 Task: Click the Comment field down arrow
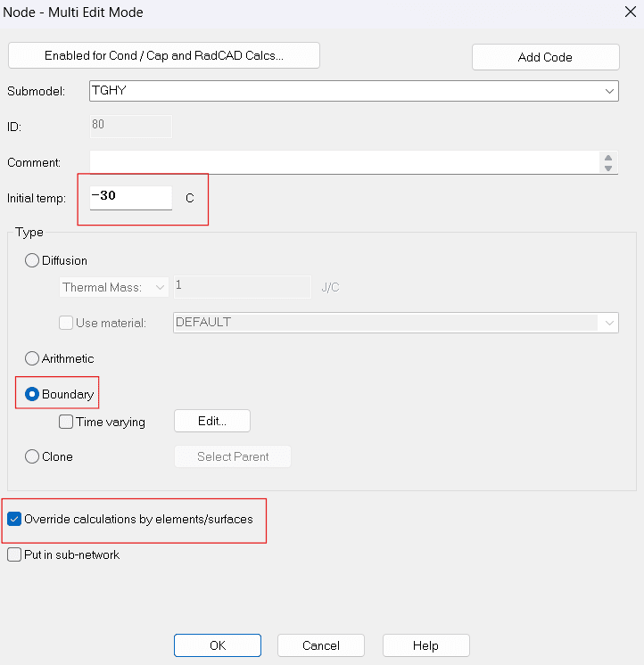click(x=608, y=168)
